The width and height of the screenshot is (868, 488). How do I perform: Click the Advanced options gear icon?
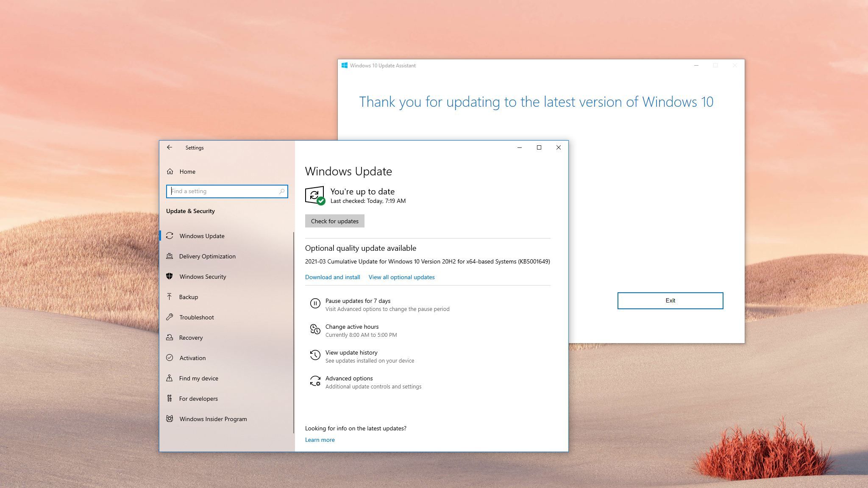(x=315, y=381)
